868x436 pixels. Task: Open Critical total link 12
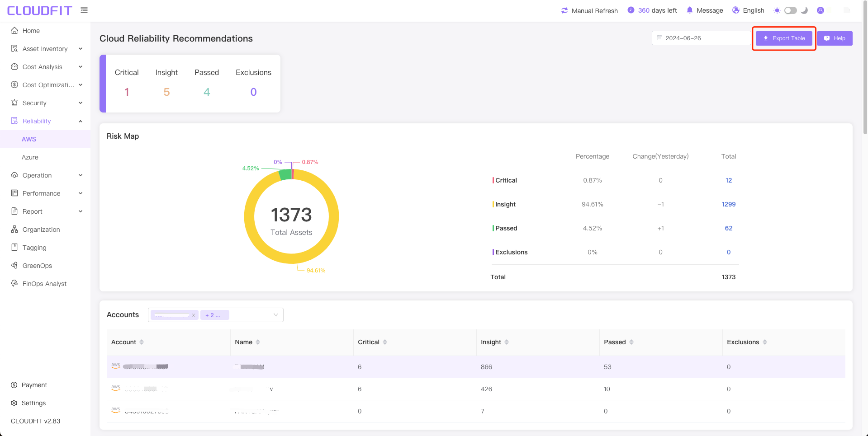[x=729, y=180]
